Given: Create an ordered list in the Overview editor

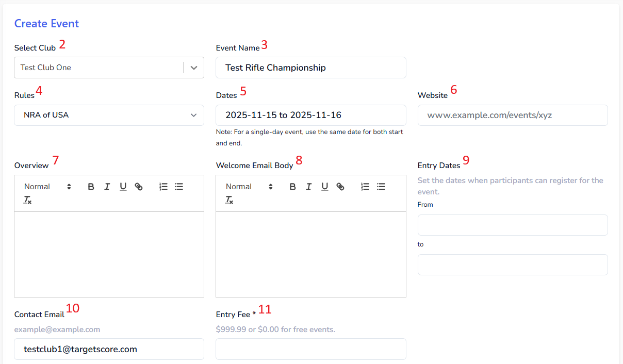Looking at the screenshot, I should click(163, 187).
